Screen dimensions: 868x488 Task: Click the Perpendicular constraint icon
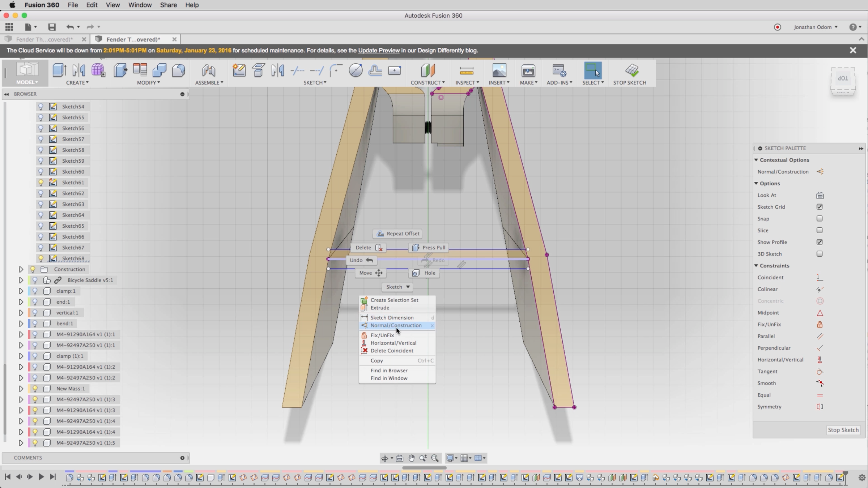click(x=820, y=348)
